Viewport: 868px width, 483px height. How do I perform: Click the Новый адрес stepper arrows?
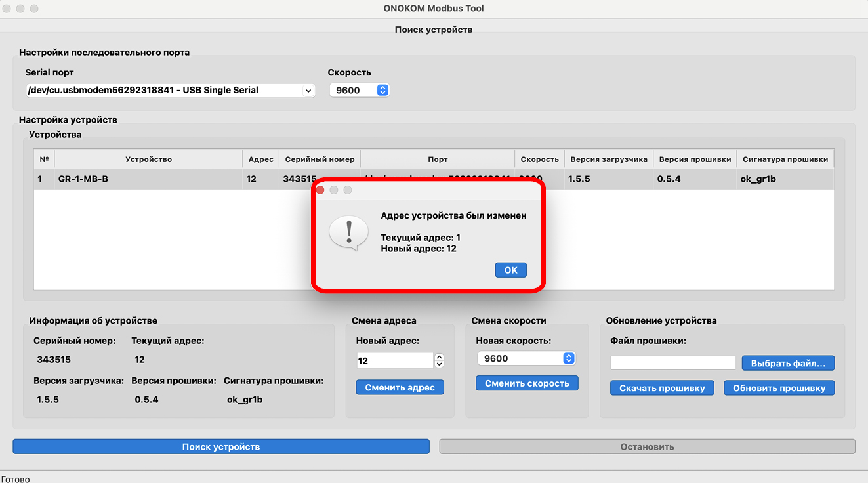click(440, 360)
